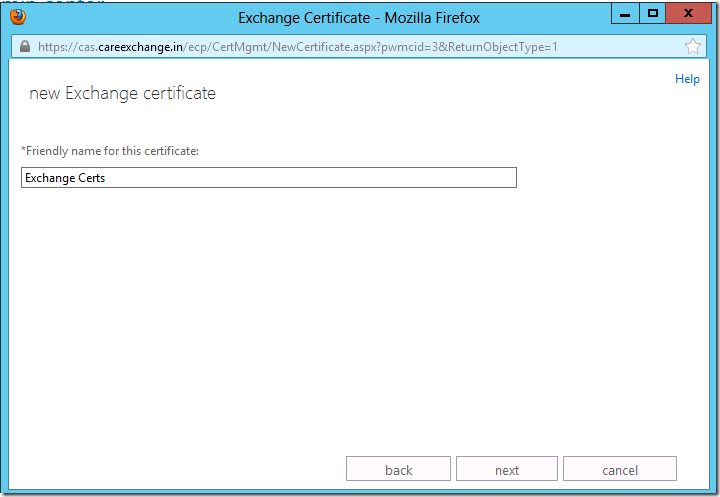This screenshot has width=720, height=497.
Task: Maximize the Firefox window
Action: (652, 13)
